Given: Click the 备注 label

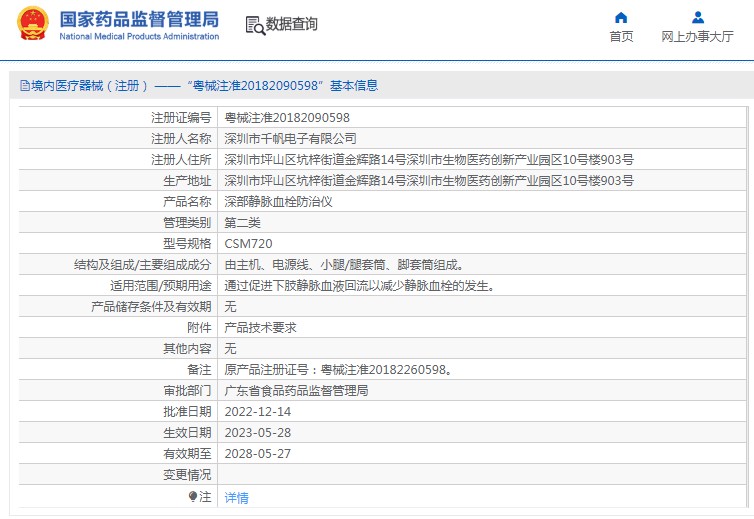Looking at the screenshot, I should [200, 370].
